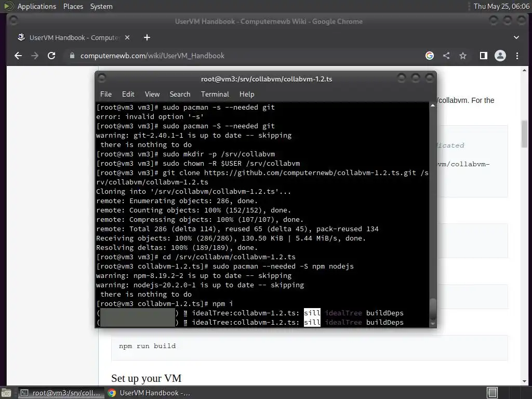The width and height of the screenshot is (532, 399).
Task: Click the 'npm run build' code text
Action: tap(147, 346)
